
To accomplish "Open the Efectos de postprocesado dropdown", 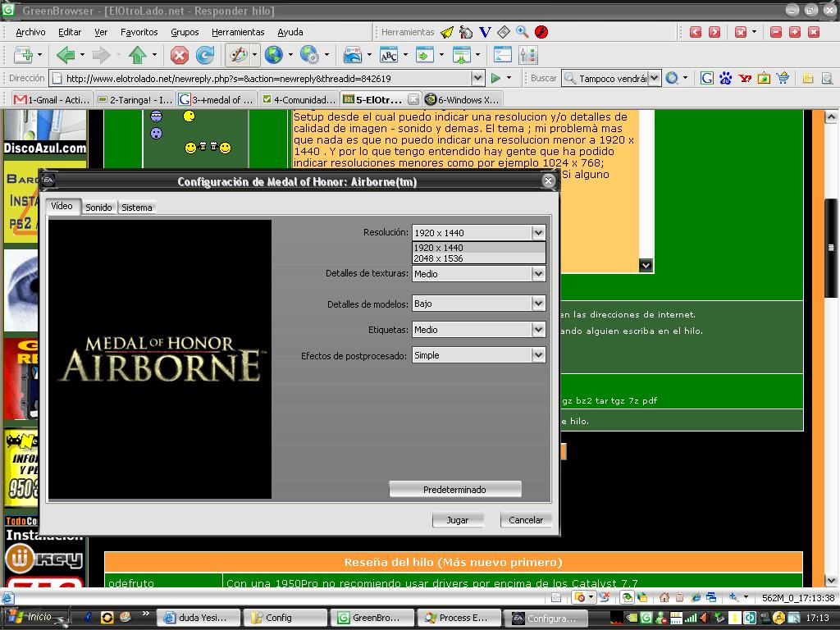I will pos(538,355).
